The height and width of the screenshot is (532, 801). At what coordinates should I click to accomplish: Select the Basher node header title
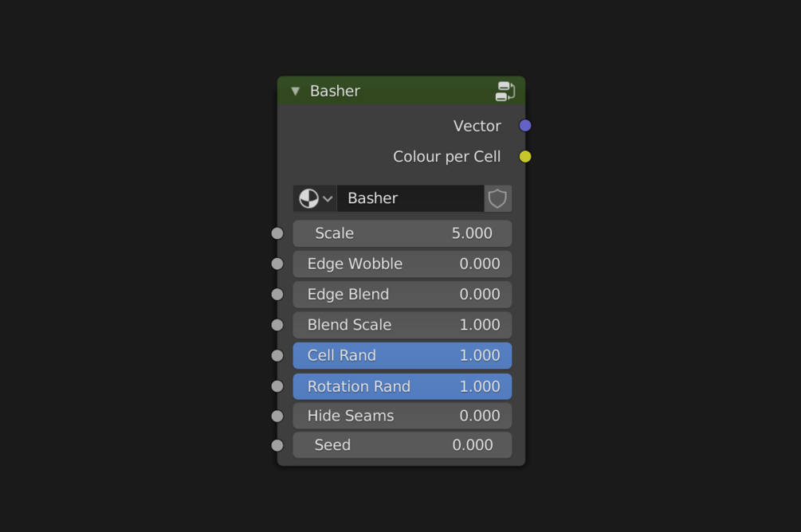point(335,91)
